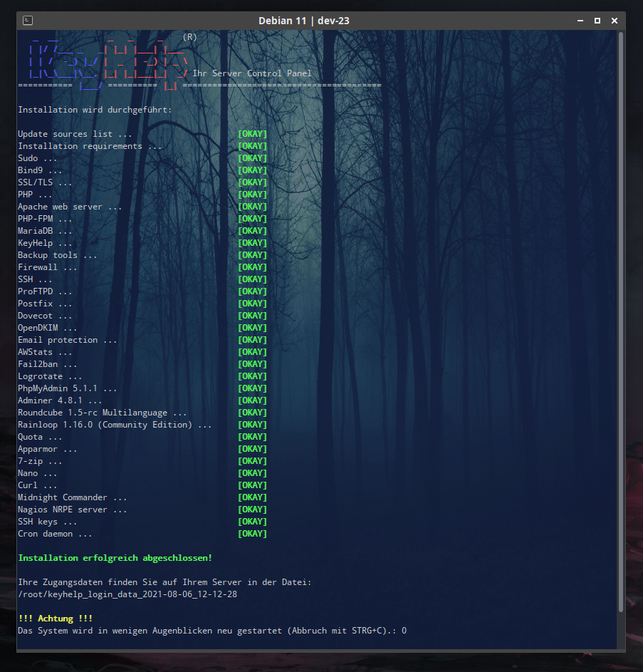The width and height of the screenshot is (643, 672).
Task: Click the OKAY status beside Apache web server
Action: (x=252, y=207)
